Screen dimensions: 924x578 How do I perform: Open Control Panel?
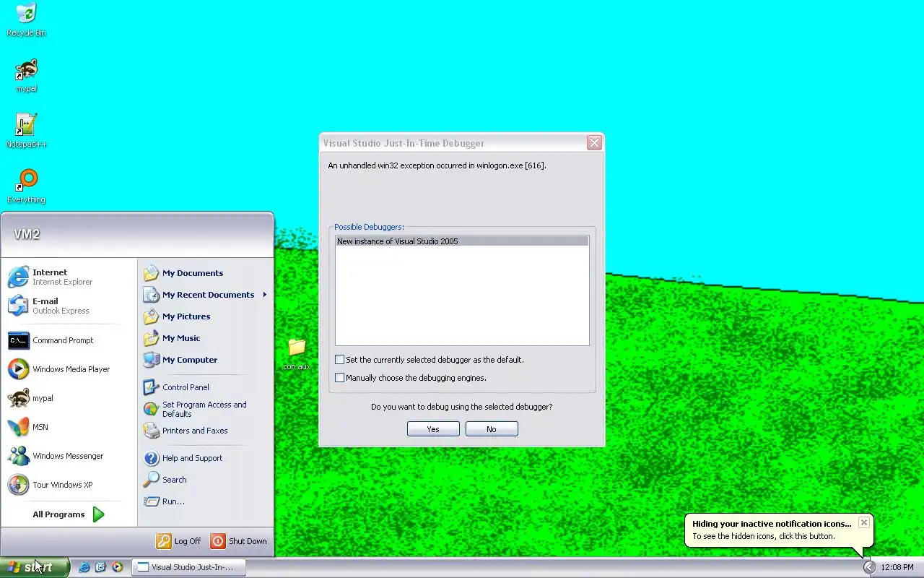(x=205, y=387)
